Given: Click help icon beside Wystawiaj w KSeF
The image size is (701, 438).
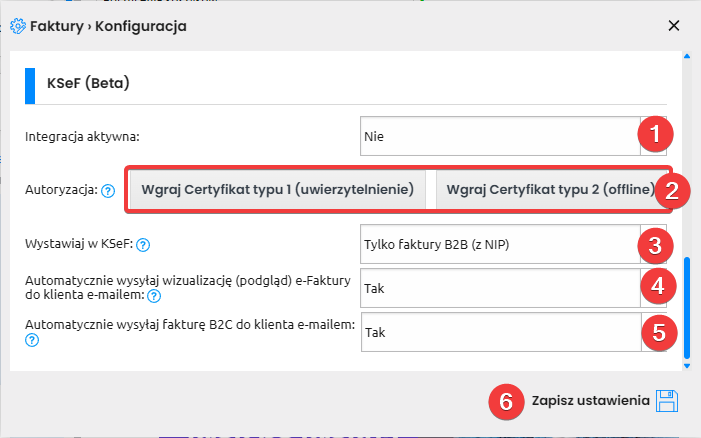Looking at the screenshot, I should (142, 244).
